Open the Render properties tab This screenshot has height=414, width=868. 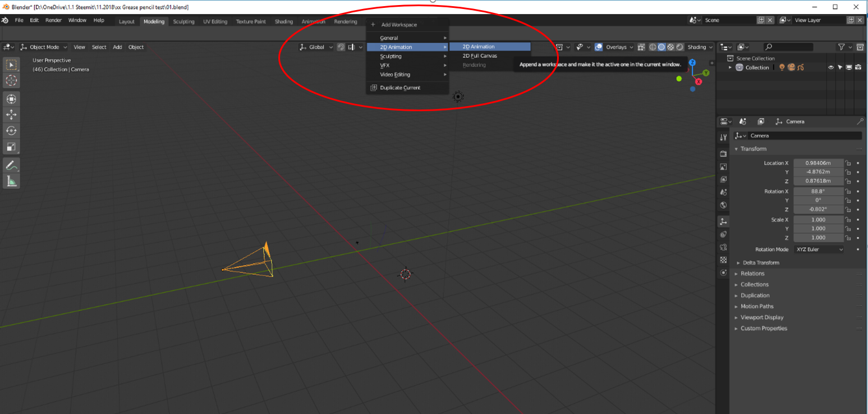pos(724,153)
